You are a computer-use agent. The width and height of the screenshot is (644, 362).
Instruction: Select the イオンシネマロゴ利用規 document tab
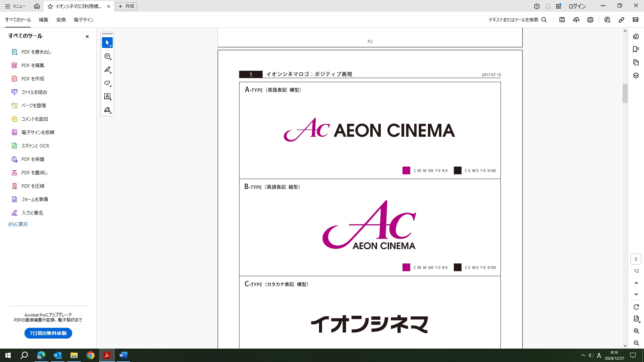point(78,6)
